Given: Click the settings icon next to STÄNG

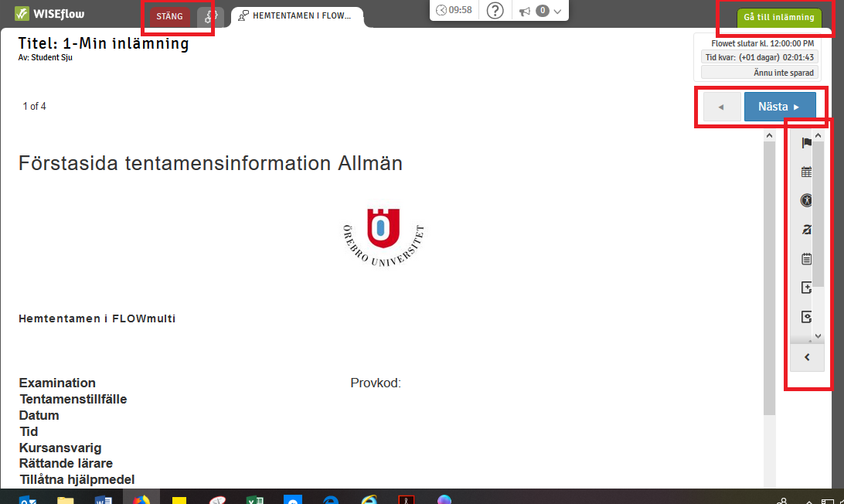Looking at the screenshot, I should [x=206, y=16].
